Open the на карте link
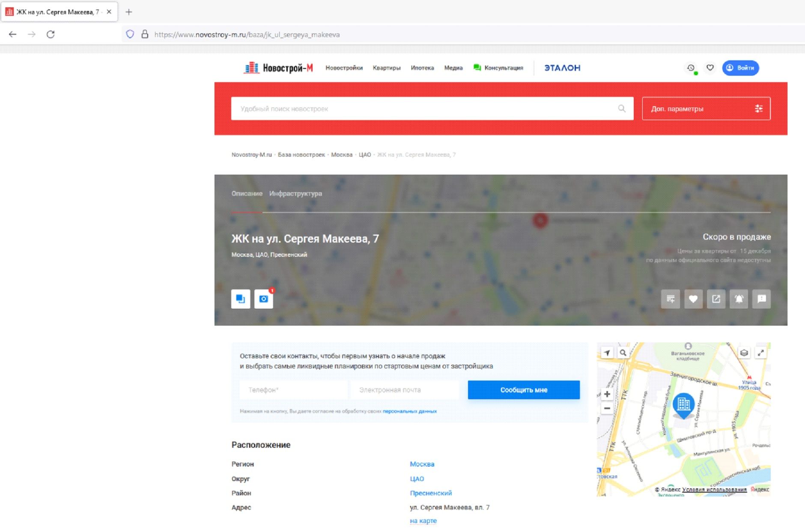 [423, 521]
